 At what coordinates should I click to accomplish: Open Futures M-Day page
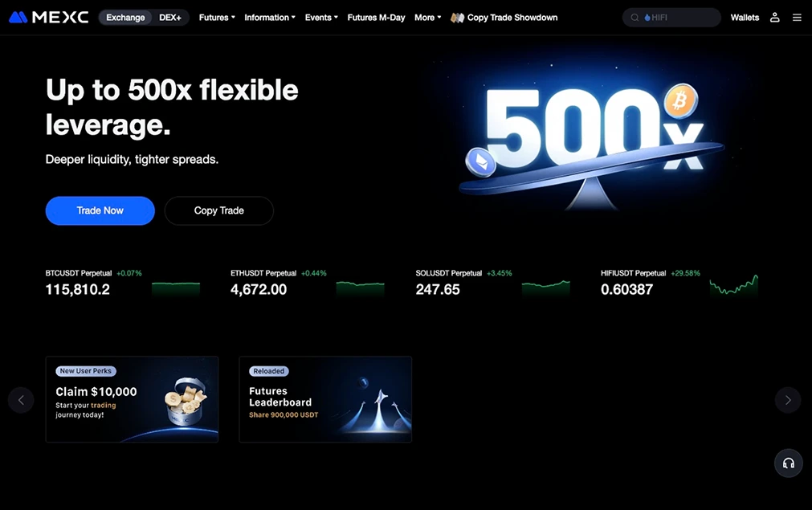point(376,18)
